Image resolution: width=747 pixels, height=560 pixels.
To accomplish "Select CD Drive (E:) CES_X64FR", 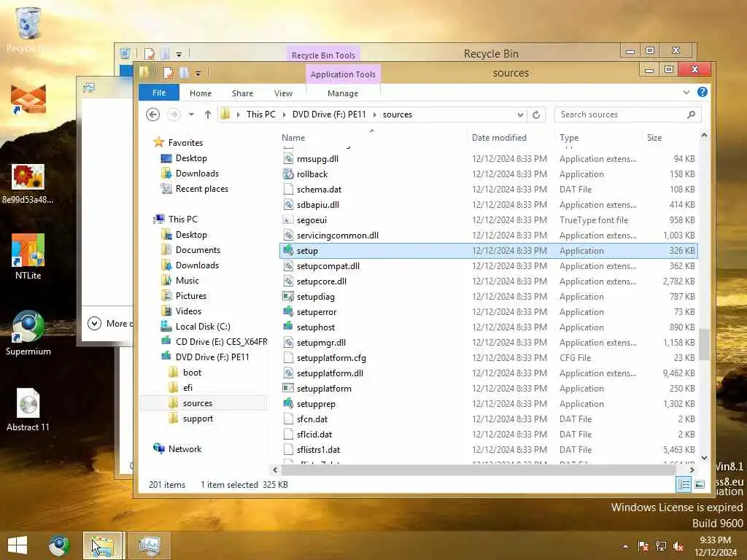I will 221,341.
